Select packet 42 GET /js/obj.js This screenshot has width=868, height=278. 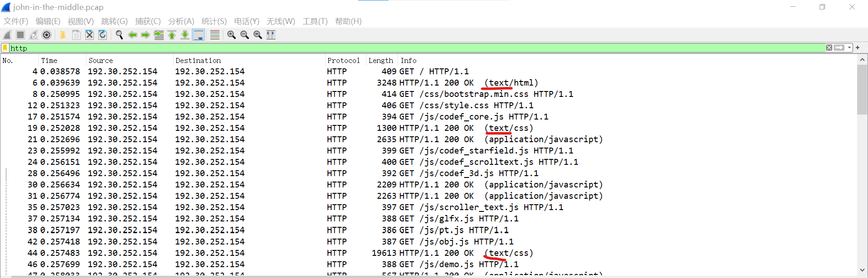(x=428, y=242)
